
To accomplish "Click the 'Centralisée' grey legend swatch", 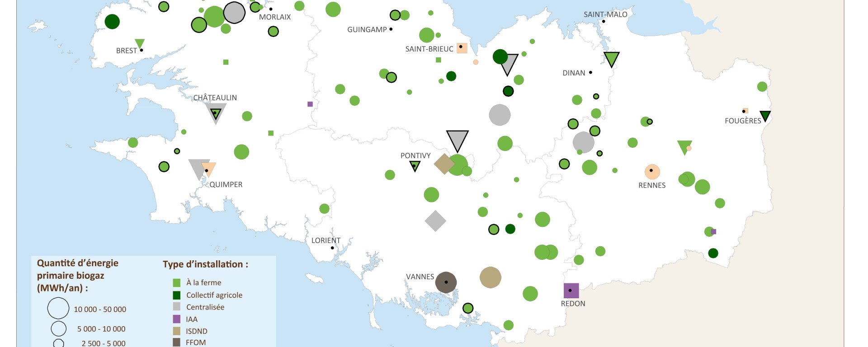I will 177,307.
